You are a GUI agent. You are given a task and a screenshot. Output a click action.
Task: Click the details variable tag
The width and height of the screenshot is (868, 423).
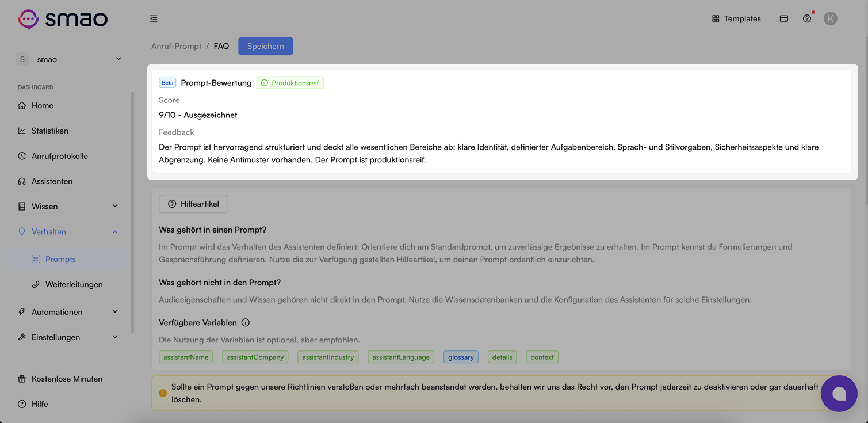[x=502, y=357]
